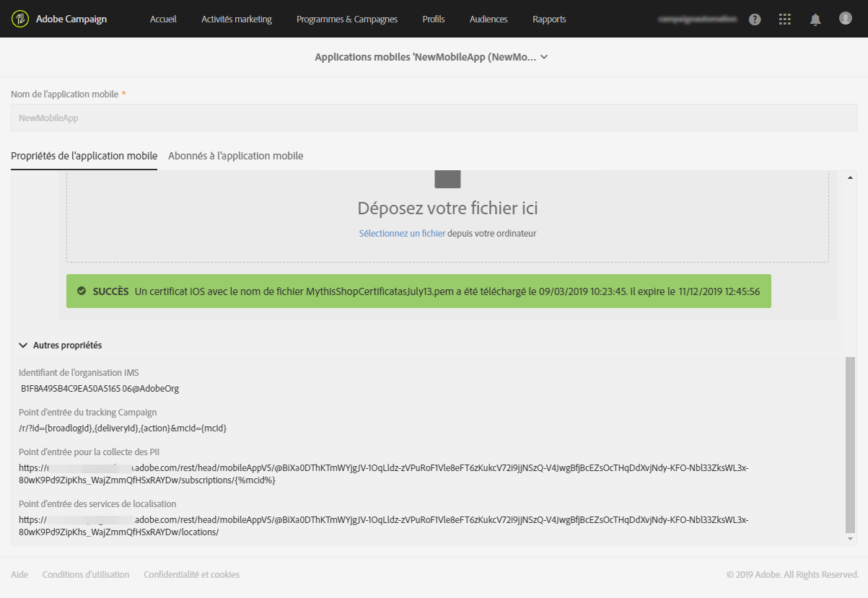Click the location services endpoint URL
Screen dimensions: 868x598
[x=384, y=526]
